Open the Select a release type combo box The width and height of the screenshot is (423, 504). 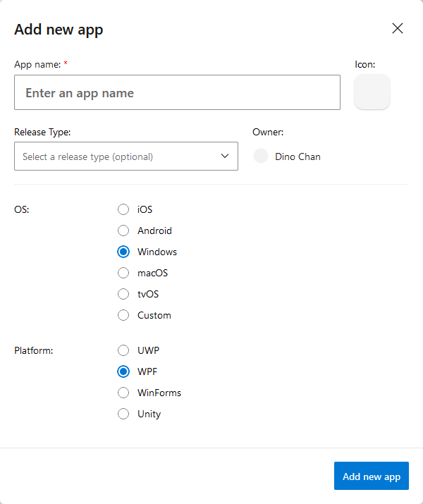(126, 156)
